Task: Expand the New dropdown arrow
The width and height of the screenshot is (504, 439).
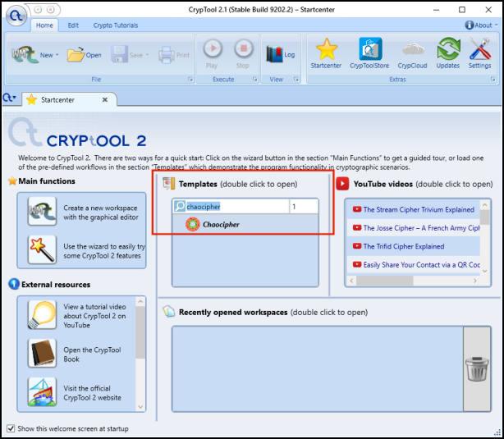Action: click(x=57, y=55)
